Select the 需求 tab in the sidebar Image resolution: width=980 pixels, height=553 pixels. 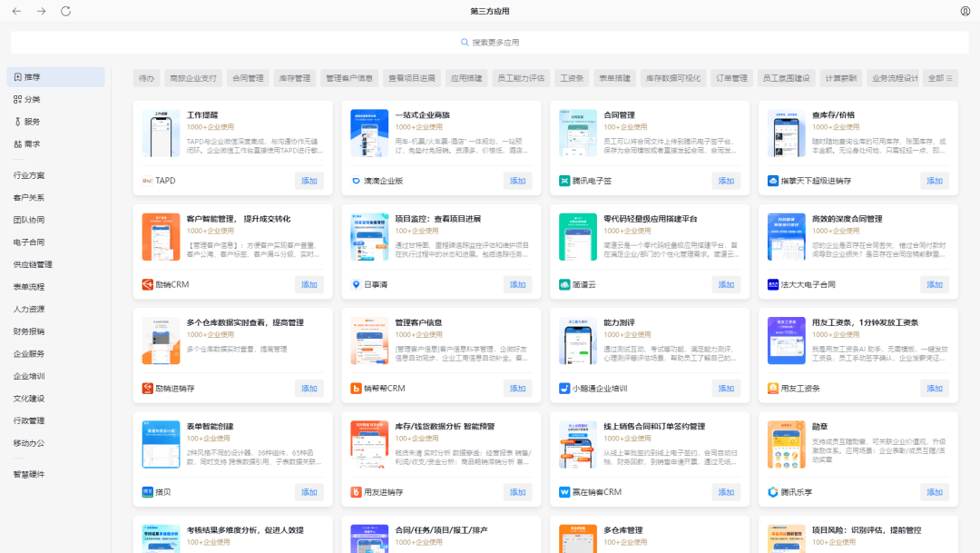coord(55,144)
